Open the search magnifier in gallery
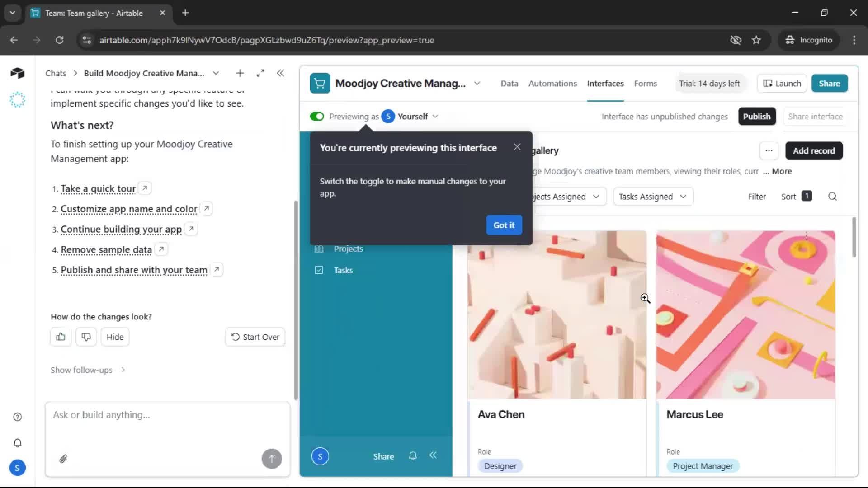 (832, 197)
